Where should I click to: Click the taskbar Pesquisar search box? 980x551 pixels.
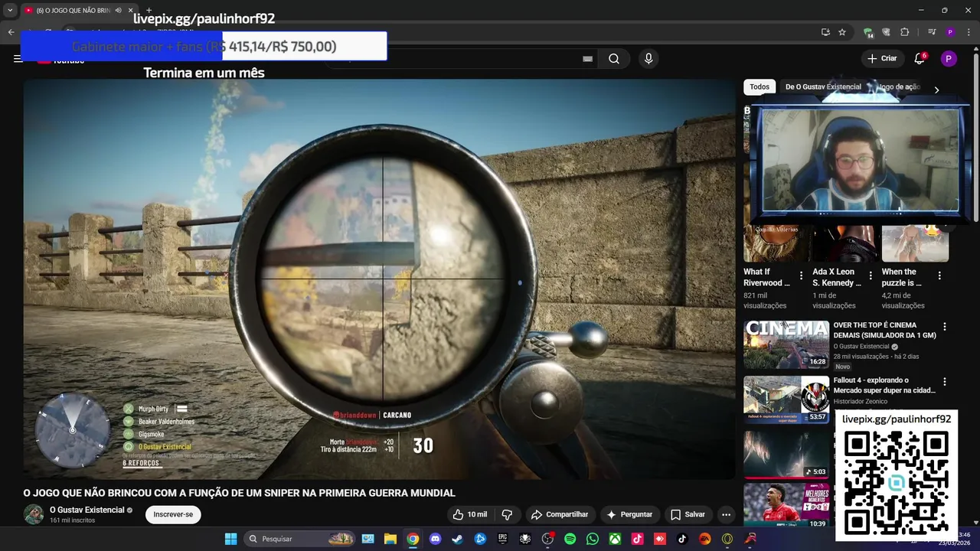click(300, 539)
